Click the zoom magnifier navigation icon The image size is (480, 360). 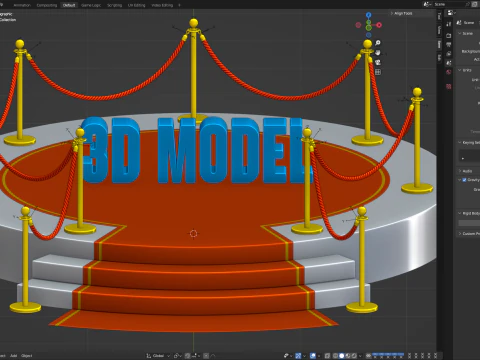378,43
